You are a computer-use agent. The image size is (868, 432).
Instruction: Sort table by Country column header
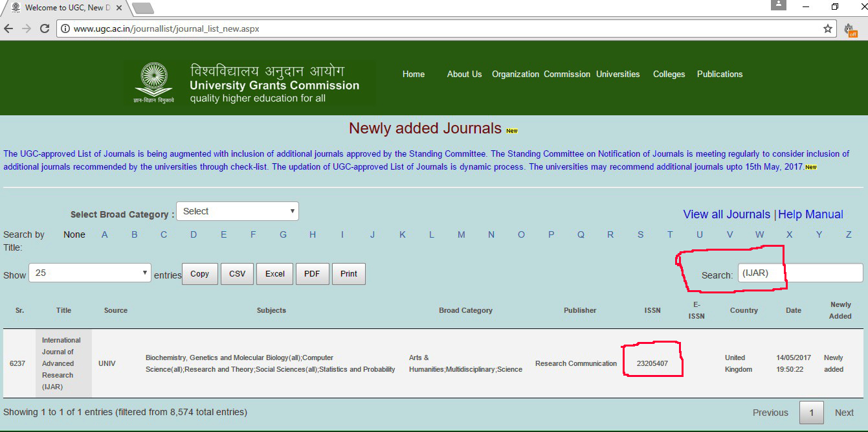click(x=744, y=310)
